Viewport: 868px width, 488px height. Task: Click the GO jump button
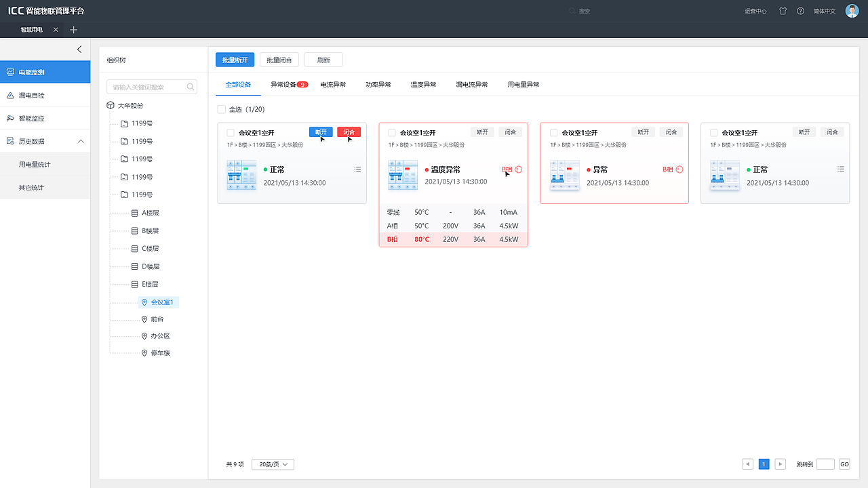[844, 464]
